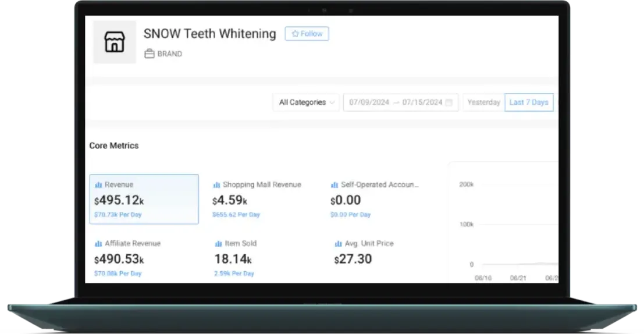Select the Revenue metric card
This screenshot has width=644, height=334.
(x=144, y=199)
